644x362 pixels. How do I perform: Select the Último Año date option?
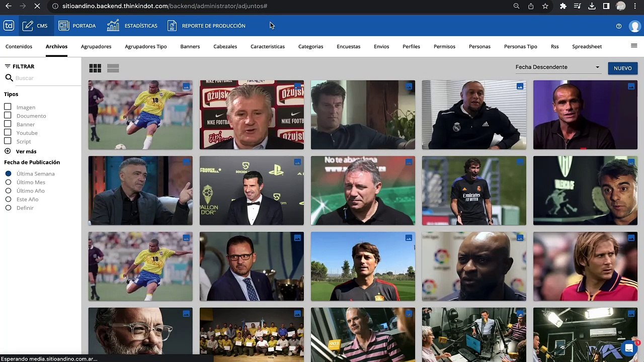coord(8,191)
